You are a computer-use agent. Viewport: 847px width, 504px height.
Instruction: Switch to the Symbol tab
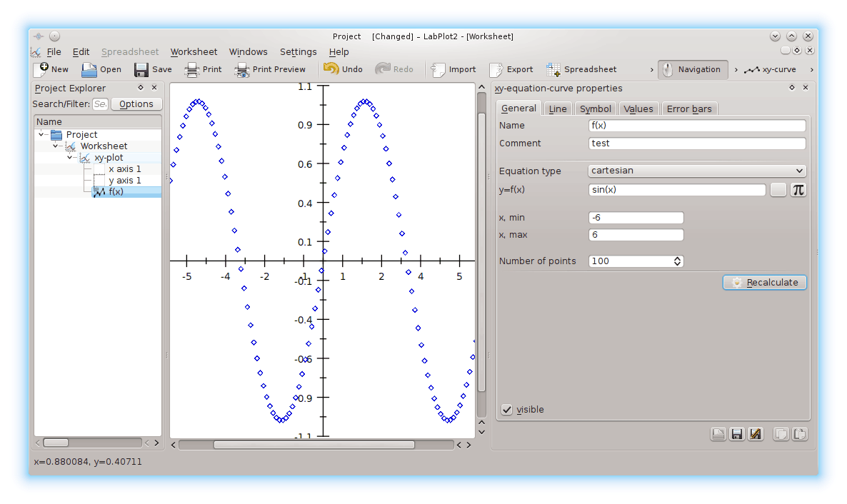[x=595, y=108]
